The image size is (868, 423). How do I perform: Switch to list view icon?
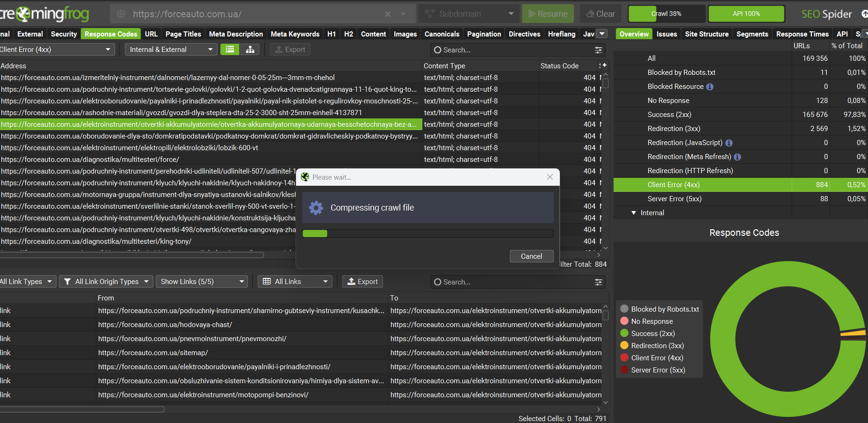(x=230, y=50)
